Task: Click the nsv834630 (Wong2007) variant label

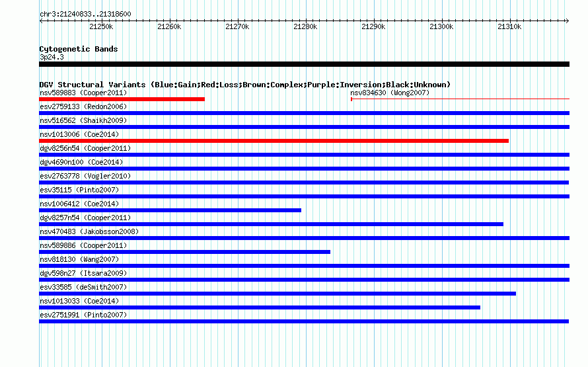Action: pyautogui.click(x=390, y=93)
